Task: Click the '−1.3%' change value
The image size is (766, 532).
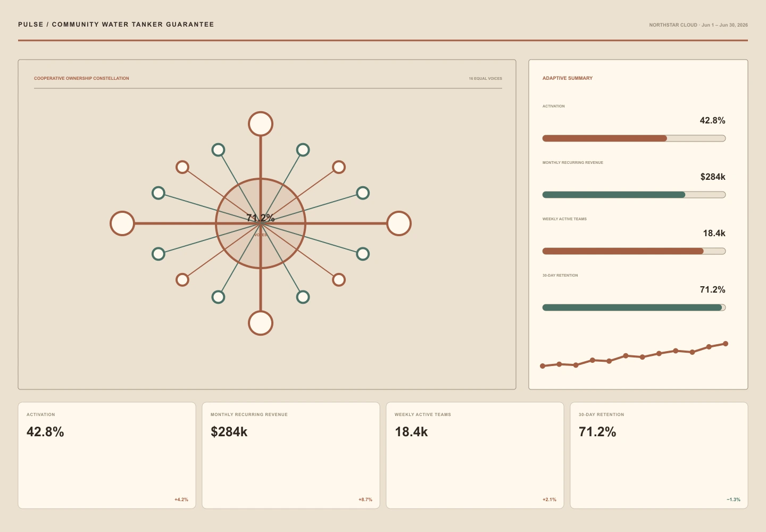Action: coord(734,500)
